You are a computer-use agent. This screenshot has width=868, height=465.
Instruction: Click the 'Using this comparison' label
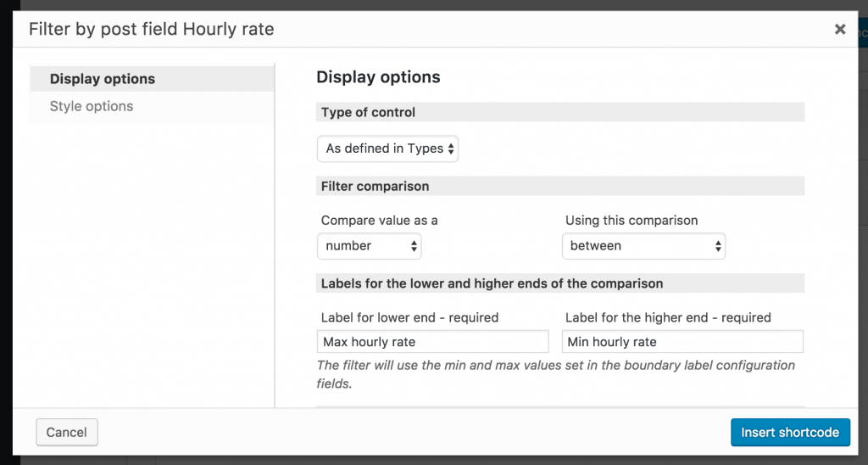coord(631,221)
